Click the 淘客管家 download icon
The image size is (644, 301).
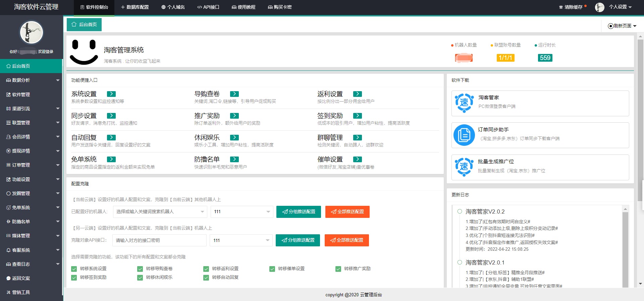464,103
